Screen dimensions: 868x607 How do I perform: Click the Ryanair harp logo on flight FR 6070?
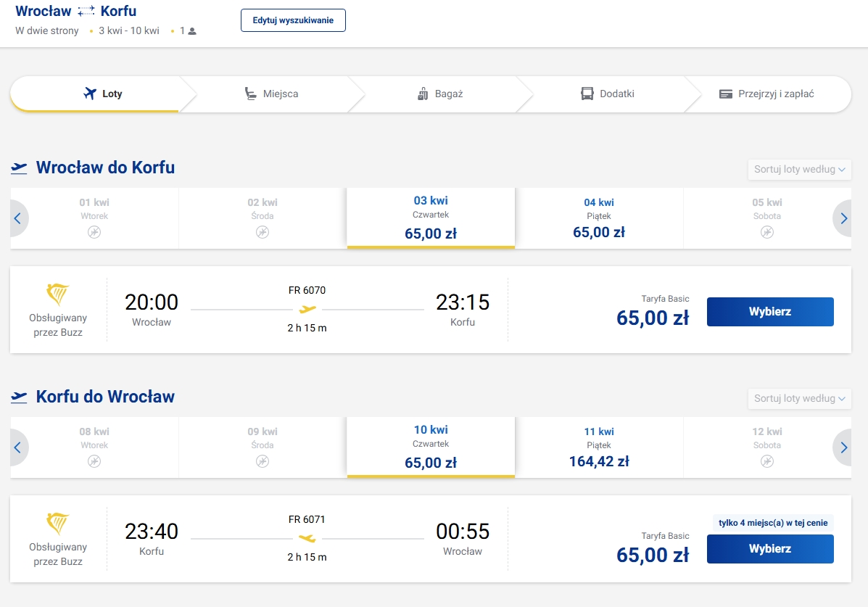point(57,294)
